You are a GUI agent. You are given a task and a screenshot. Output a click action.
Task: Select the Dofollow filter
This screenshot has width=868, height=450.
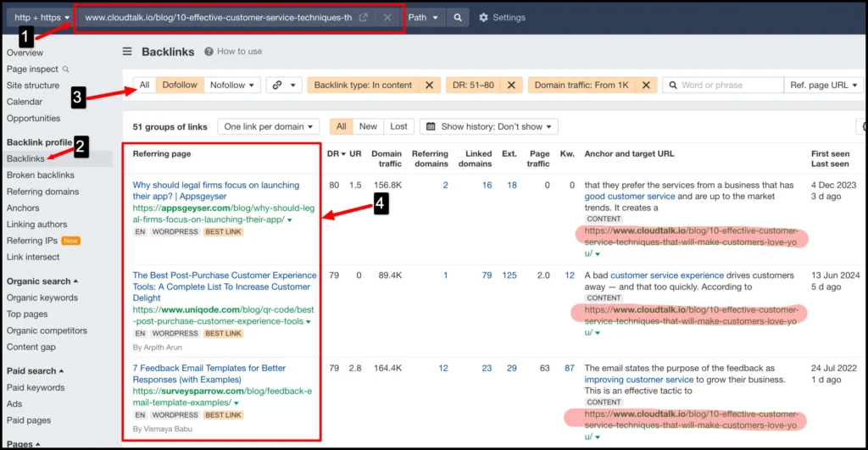point(180,86)
